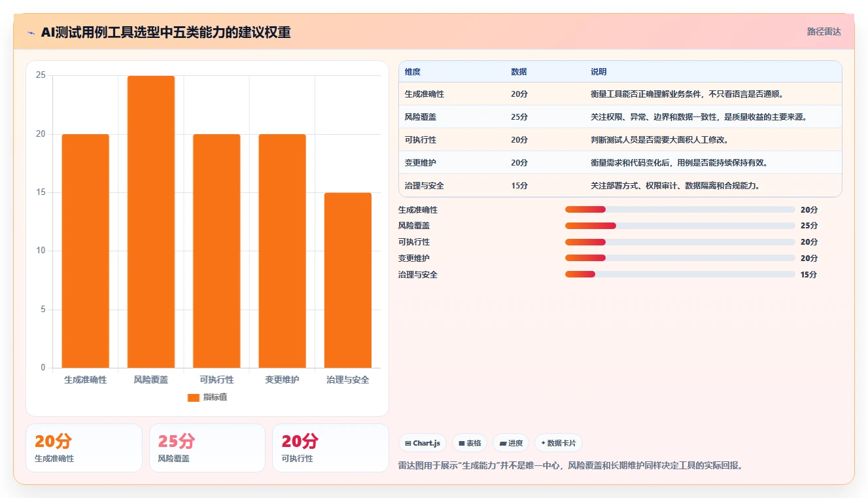Click the 25分 value in the table
This screenshot has height=498, width=868.
pos(519,117)
